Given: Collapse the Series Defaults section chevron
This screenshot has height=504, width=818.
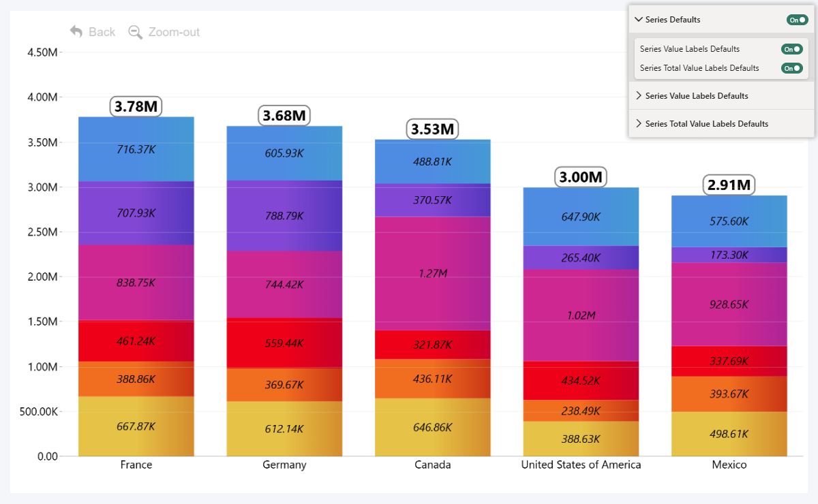Looking at the screenshot, I should pos(639,20).
